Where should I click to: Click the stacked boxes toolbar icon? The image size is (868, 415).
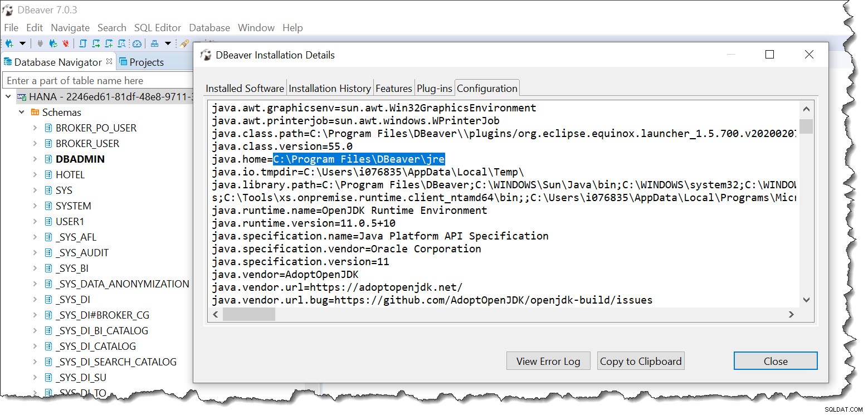pyautogui.click(x=155, y=43)
